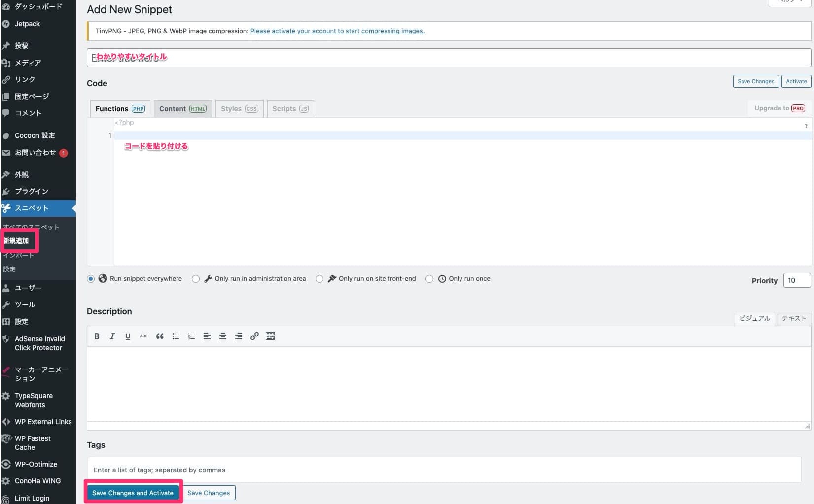
Task: Toggle italic formatting in the Description editor
Action: 112,336
